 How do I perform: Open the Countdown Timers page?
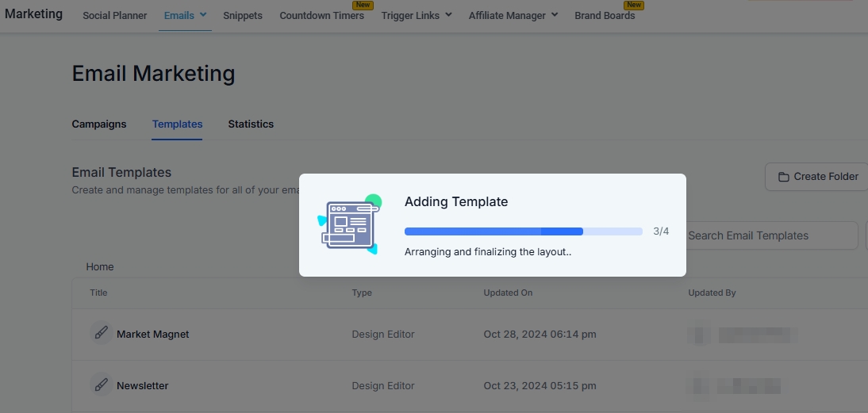321,16
